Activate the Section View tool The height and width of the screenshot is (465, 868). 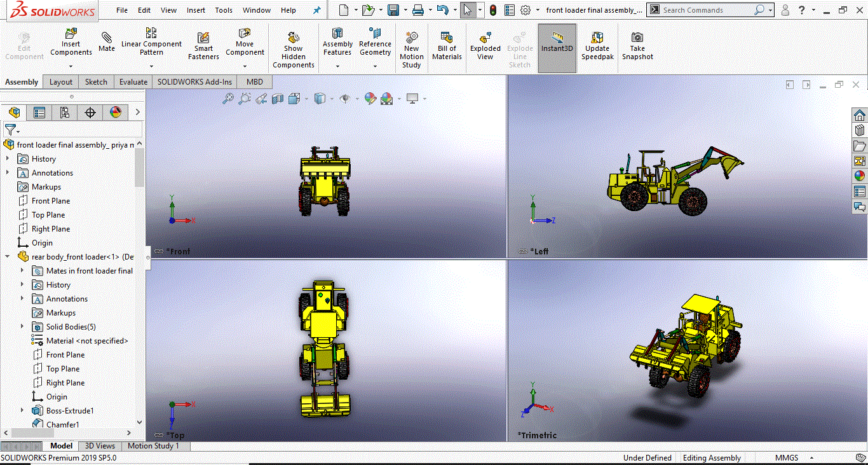[278, 99]
